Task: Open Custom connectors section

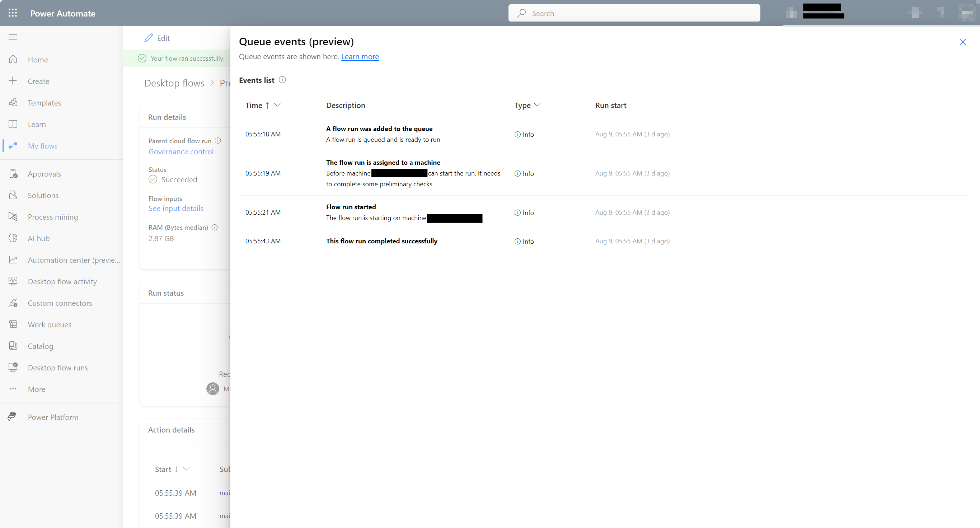Action: [x=60, y=302]
